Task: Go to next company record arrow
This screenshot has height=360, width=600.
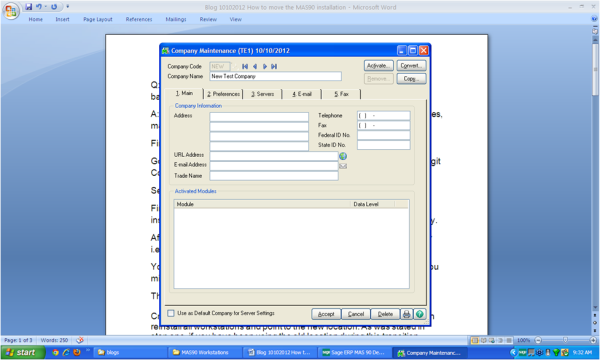Action: click(x=264, y=66)
